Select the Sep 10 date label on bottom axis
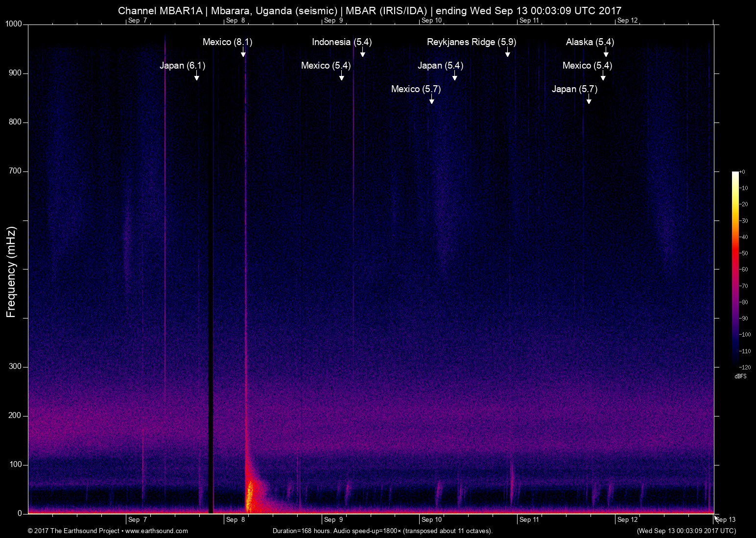This screenshot has width=756, height=538. 431,519
